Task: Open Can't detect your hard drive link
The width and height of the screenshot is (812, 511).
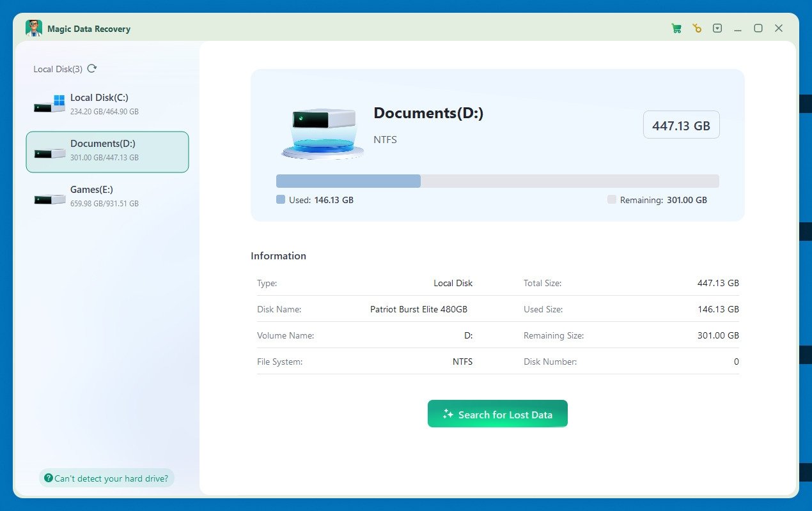Action: tap(106, 478)
